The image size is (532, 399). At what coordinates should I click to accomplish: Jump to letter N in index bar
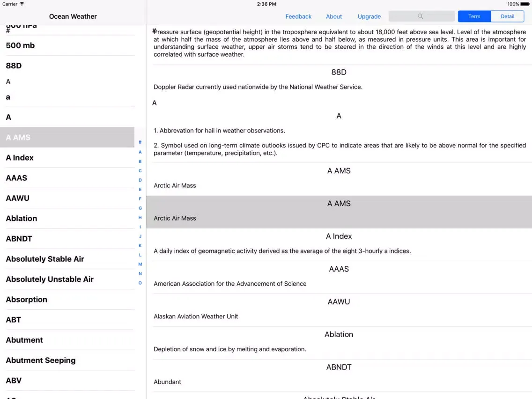[x=140, y=273]
